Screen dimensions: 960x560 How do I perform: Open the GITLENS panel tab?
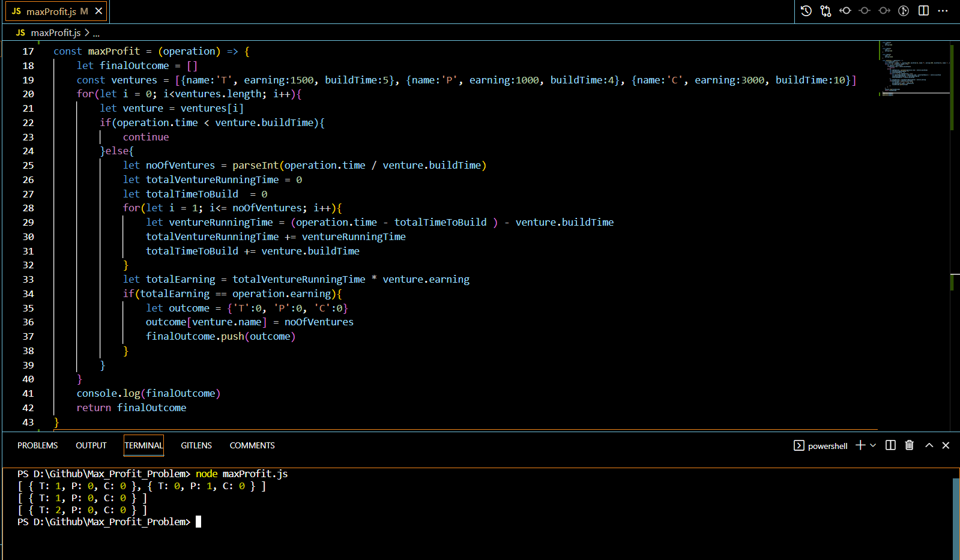196,445
